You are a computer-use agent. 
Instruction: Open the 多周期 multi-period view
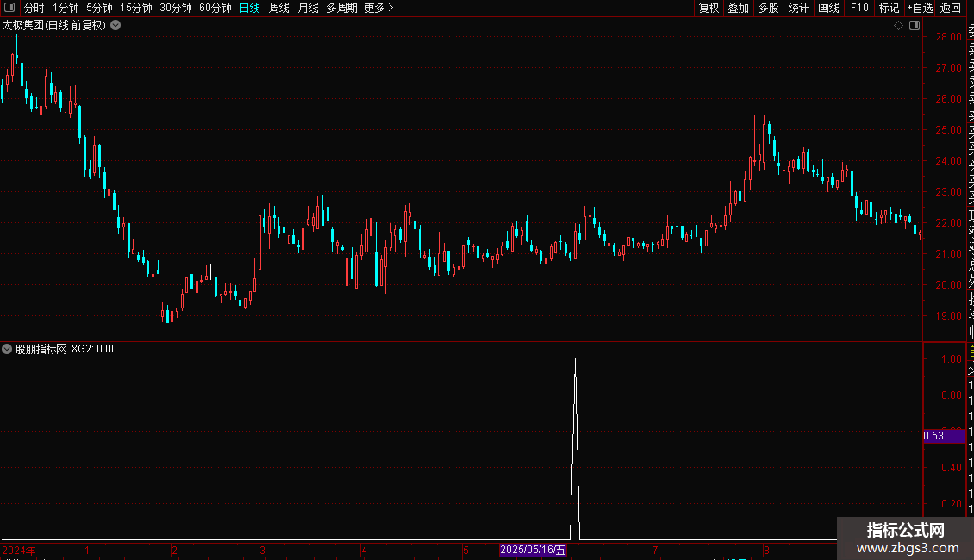click(341, 8)
